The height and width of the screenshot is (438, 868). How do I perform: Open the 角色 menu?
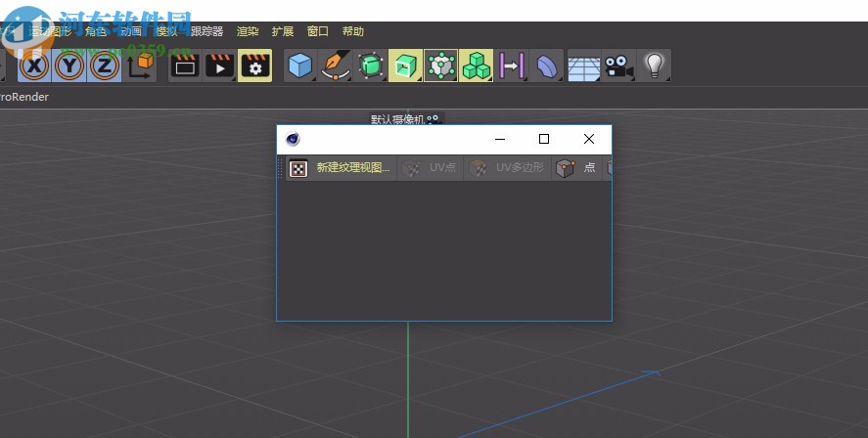95,31
